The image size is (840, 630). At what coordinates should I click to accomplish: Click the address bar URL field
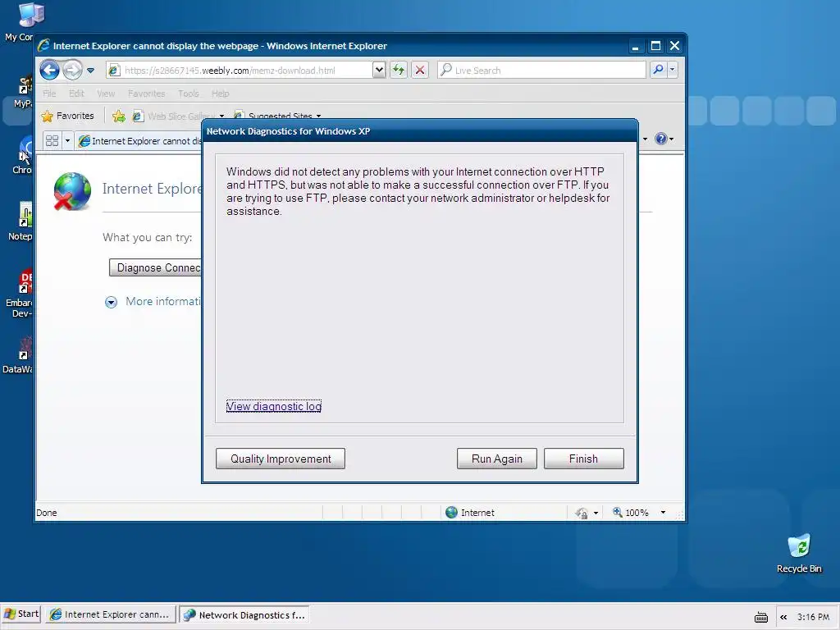tap(240, 71)
